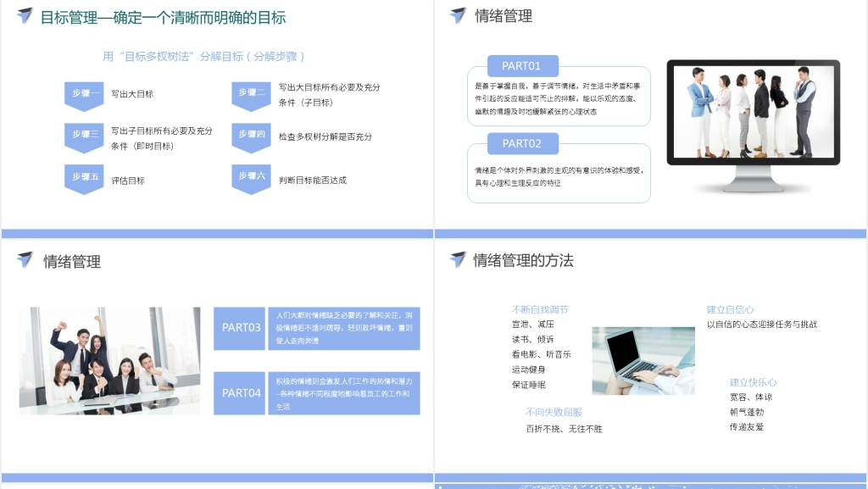The image size is (868, 489).
Task: Click the paper plane icon on the PART01 slide
Action: click(458, 16)
